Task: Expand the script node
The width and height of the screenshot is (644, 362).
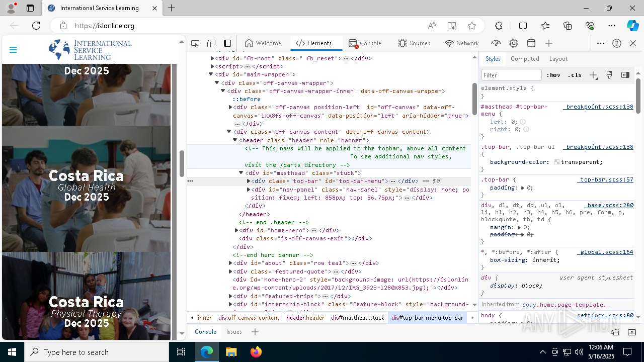Action: [x=212, y=66]
